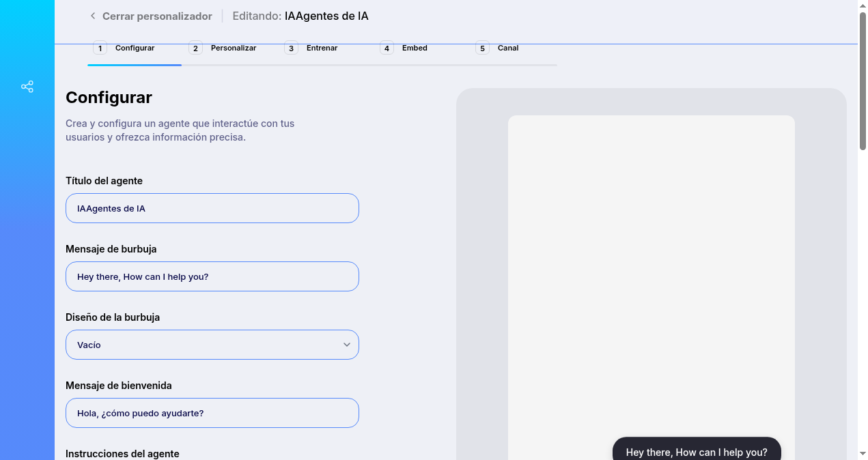Click the back chevron beside Cerrar personalizador

(92, 16)
